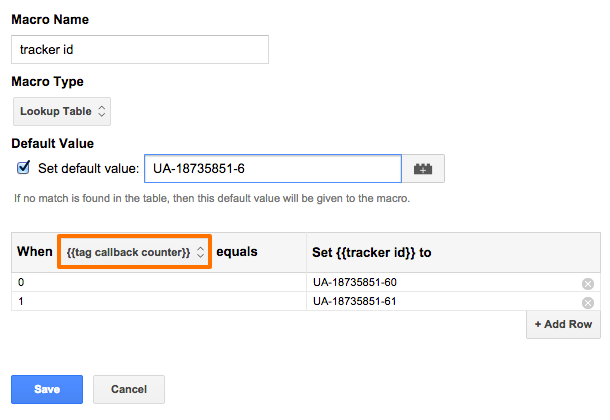610x420 pixels.
Task: Select the condition cell containing 1
Action: (158, 301)
